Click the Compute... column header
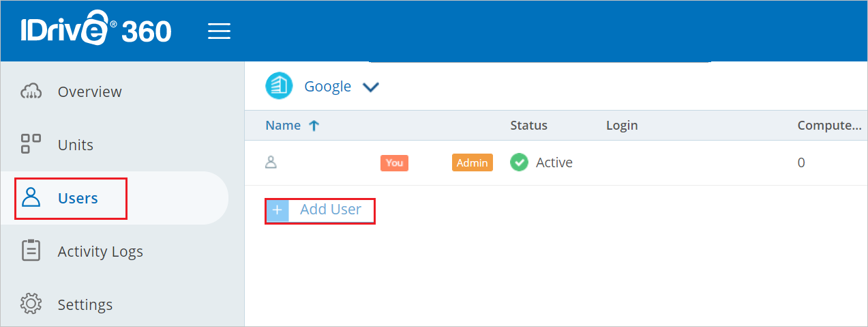The width and height of the screenshot is (868, 327). tap(830, 125)
